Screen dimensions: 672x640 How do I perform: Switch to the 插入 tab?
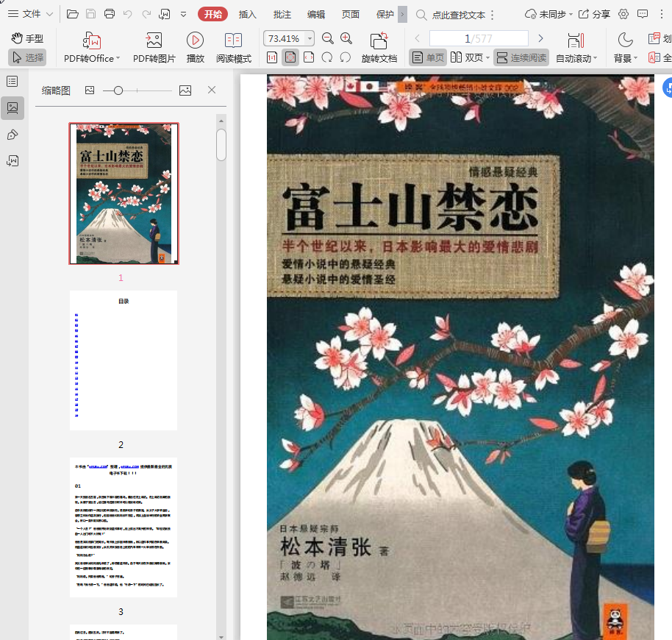pos(248,14)
